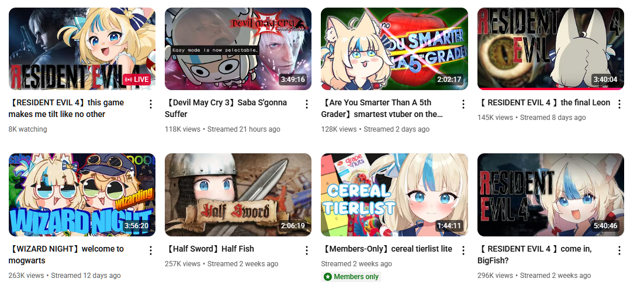Open more options for Wizard Night video
This screenshot has height=292, width=644.
click(x=150, y=250)
